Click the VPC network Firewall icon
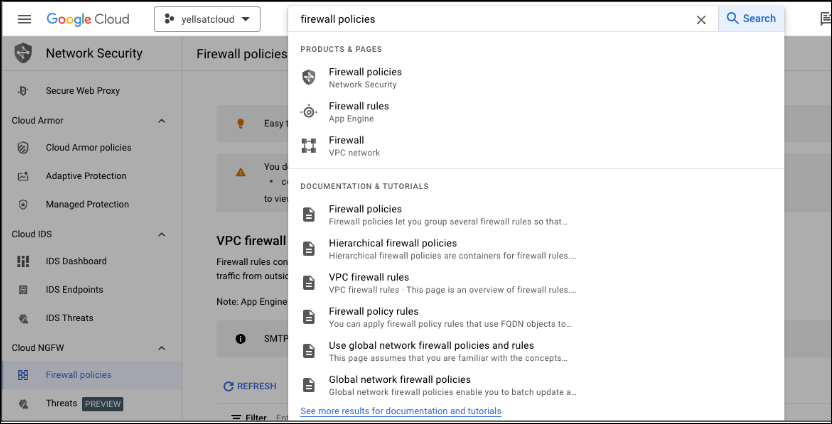This screenshot has height=424, width=832. coord(309,145)
